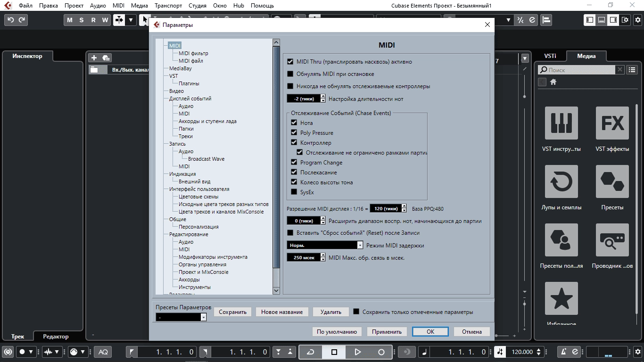644x362 pixels.
Task: Uncheck the Program Change checkbox
Action: (294, 162)
